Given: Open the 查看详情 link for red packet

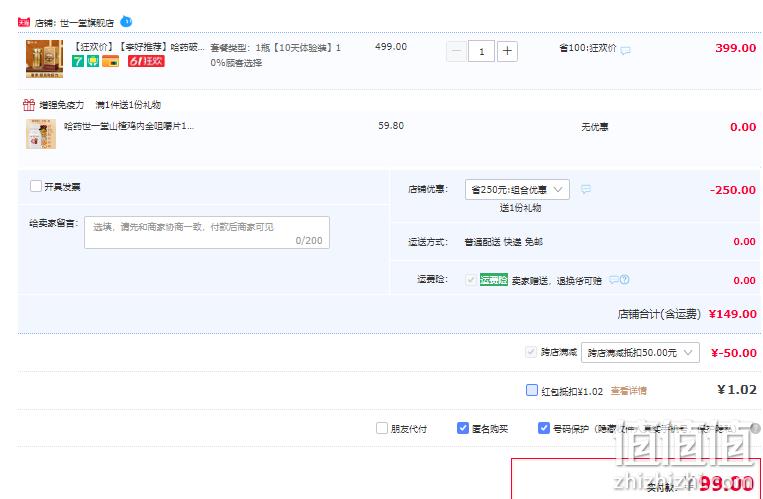Looking at the screenshot, I should [629, 391].
